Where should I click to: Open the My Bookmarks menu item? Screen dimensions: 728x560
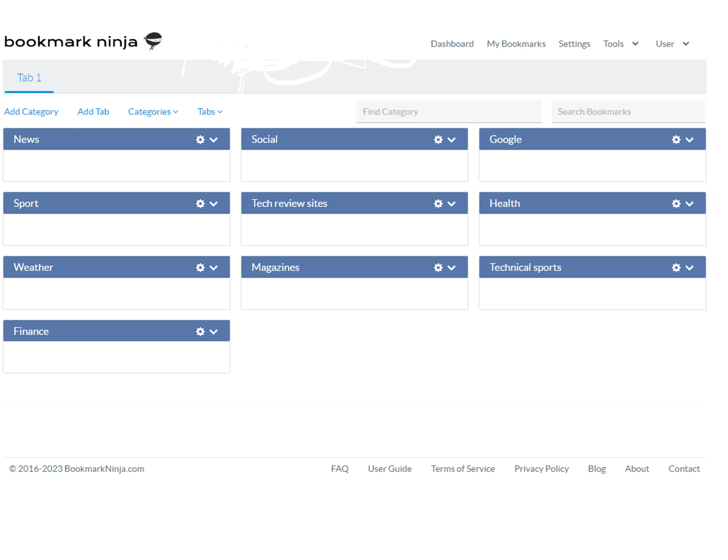[x=516, y=44]
